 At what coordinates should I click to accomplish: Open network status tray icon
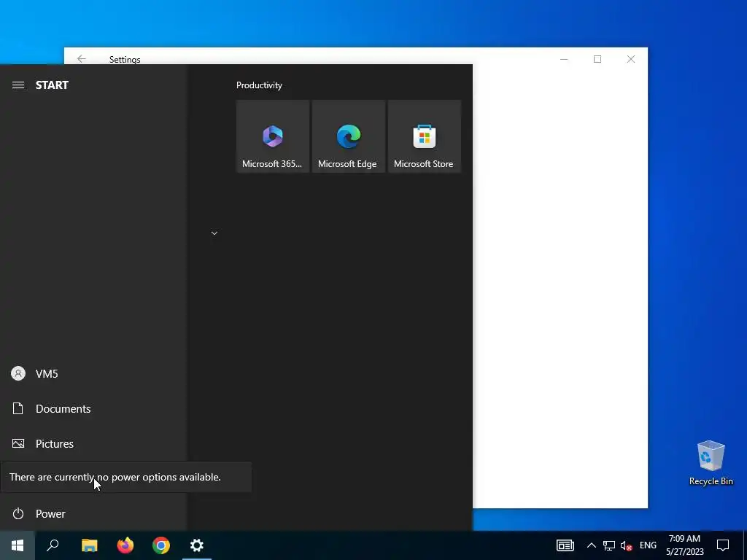(x=609, y=545)
